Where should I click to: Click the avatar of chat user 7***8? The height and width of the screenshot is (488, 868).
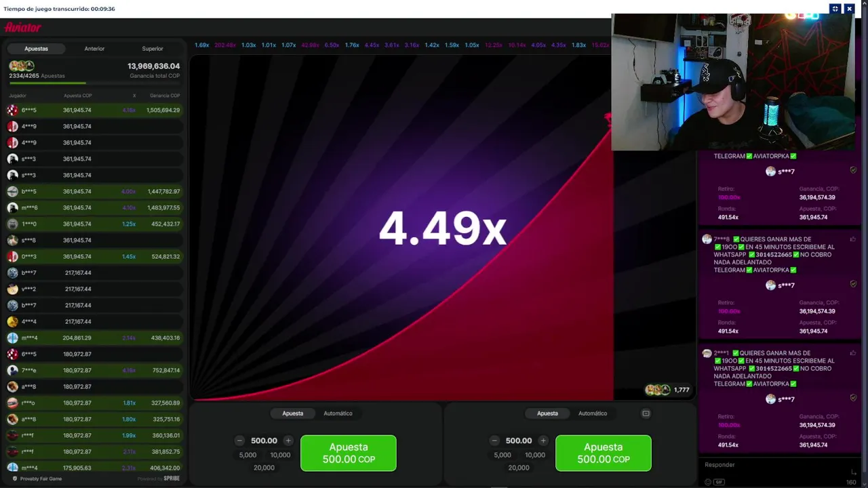[x=707, y=239]
